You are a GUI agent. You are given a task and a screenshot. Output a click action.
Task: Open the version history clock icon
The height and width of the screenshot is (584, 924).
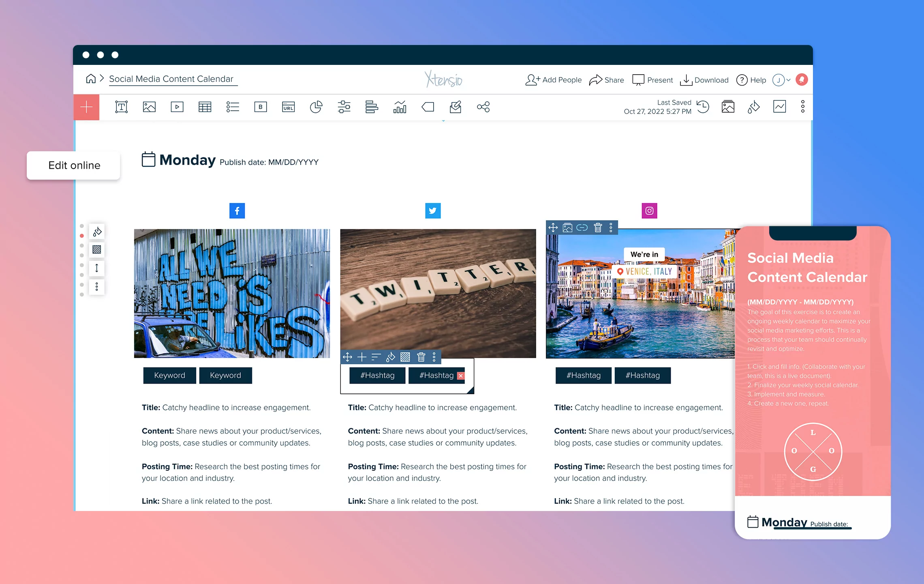(x=703, y=107)
